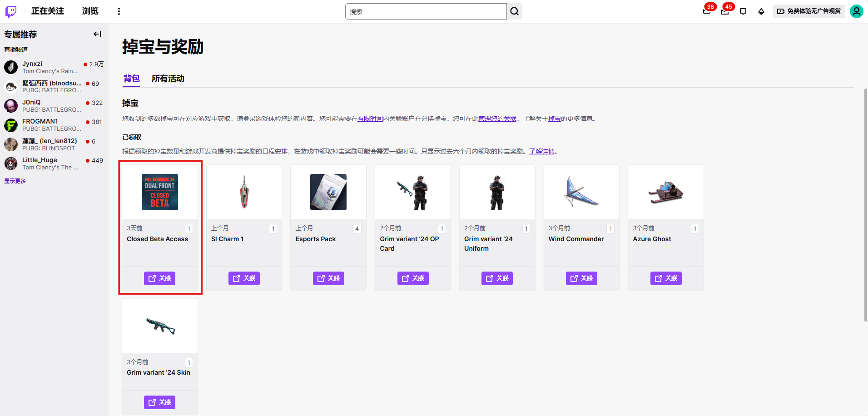
Task: Click Azure Ghost drop image
Action: click(x=666, y=192)
